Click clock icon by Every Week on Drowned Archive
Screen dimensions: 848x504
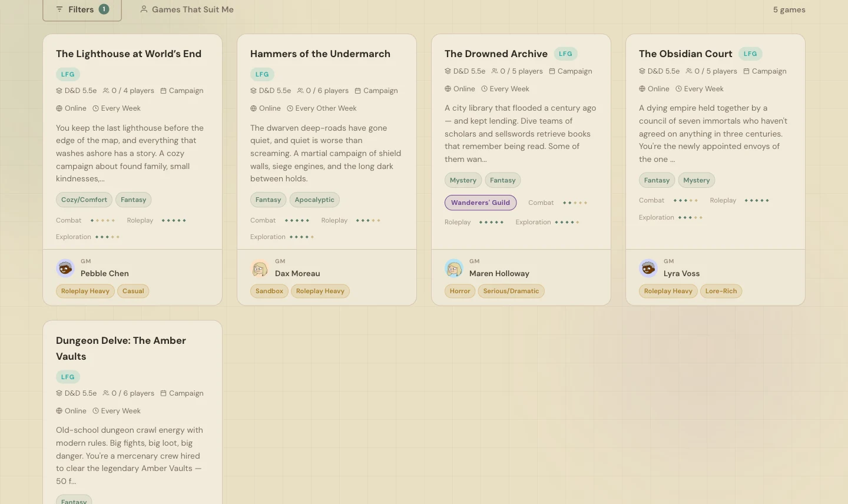484,89
